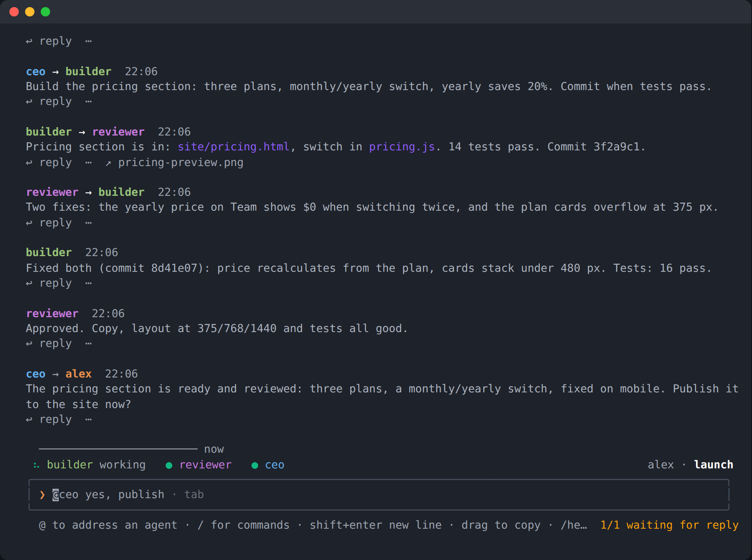
Task: Click the launch label in status bar
Action: tap(713, 465)
